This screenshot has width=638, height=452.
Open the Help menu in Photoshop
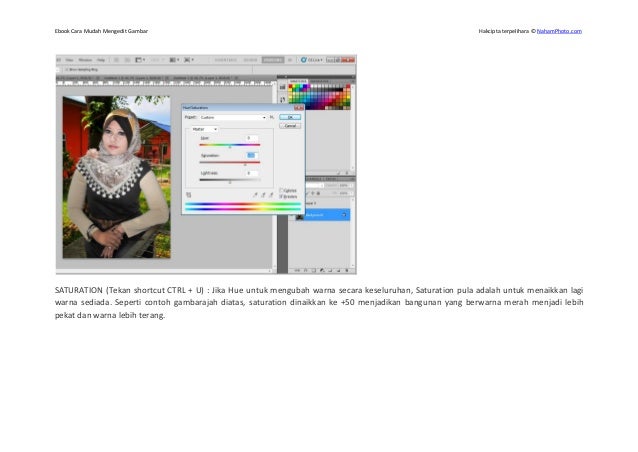[x=101, y=60]
